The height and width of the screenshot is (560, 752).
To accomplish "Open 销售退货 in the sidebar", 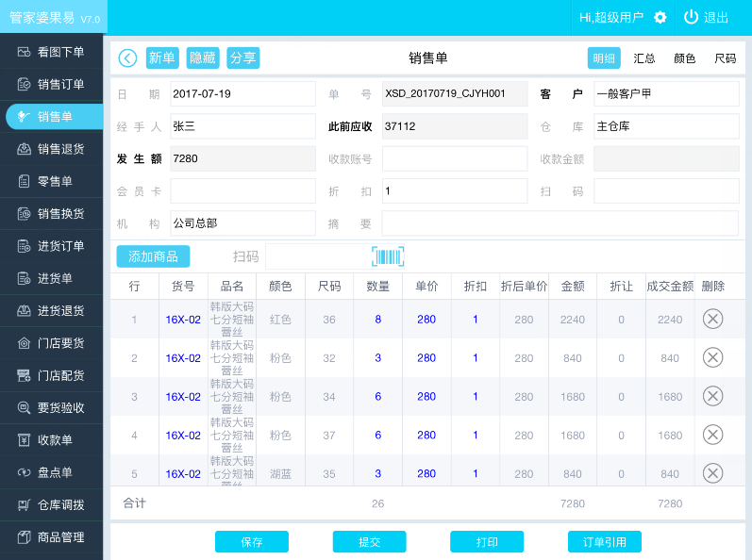I will coord(51,149).
